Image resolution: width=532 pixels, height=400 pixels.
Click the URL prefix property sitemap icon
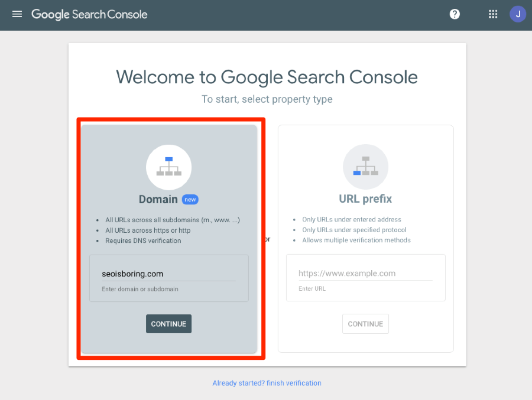pyautogui.click(x=365, y=166)
